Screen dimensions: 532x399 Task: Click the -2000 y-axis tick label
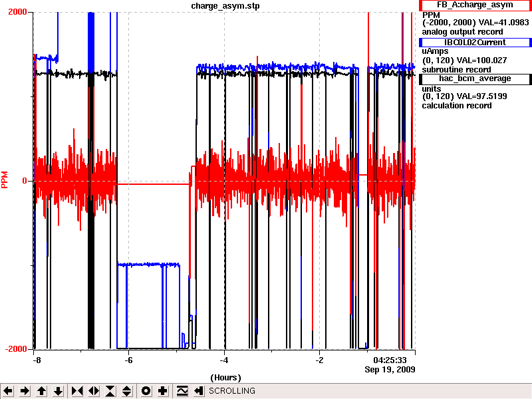pyautogui.click(x=15, y=350)
